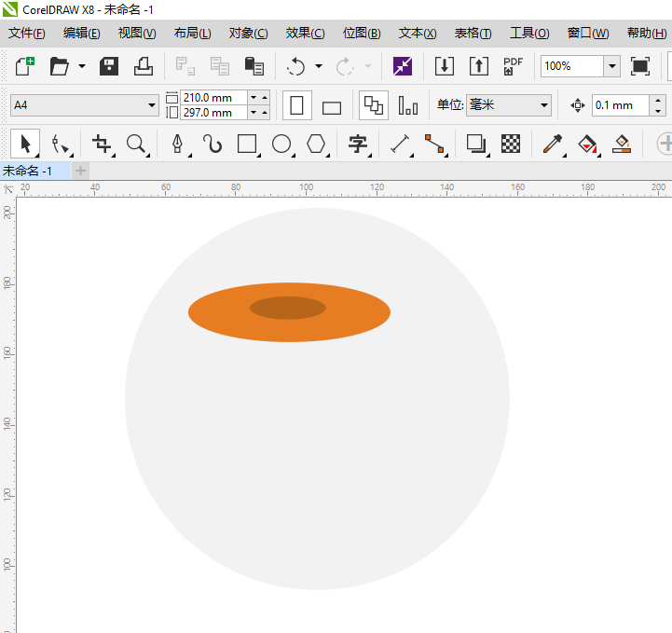
Task: Select the Pick (arrow) tool
Action: [25, 144]
